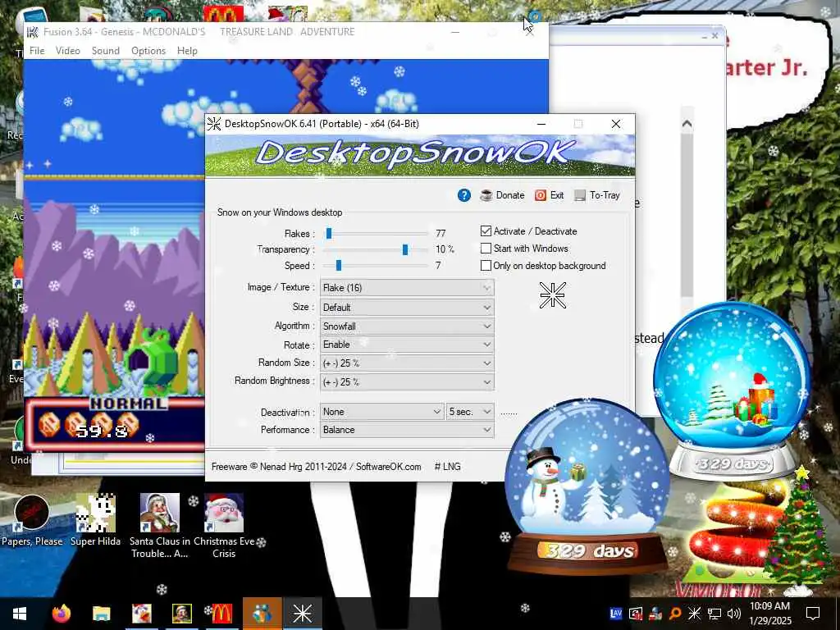
Task: Adjust the Flakes slider handle
Action: point(329,233)
